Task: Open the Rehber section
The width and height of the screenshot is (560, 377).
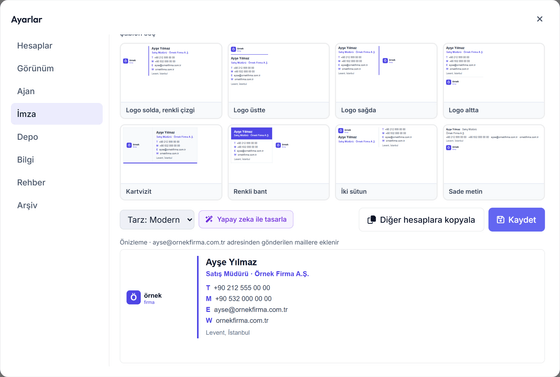Action: coord(56,182)
